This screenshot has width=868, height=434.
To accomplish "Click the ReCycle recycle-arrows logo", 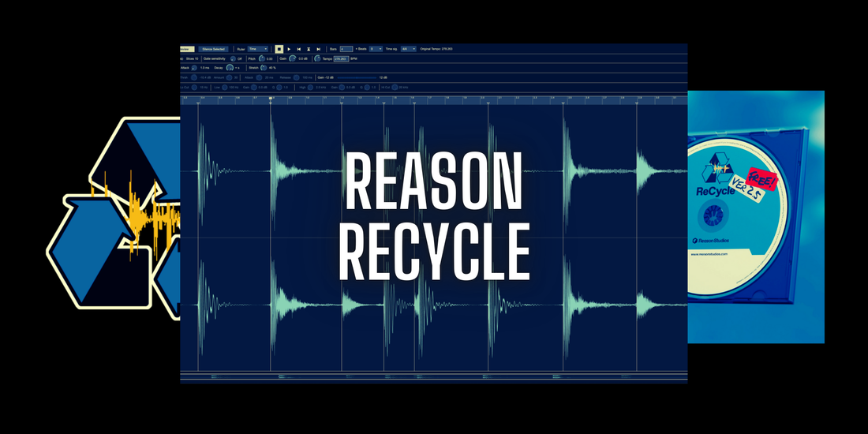I will tap(114, 219).
